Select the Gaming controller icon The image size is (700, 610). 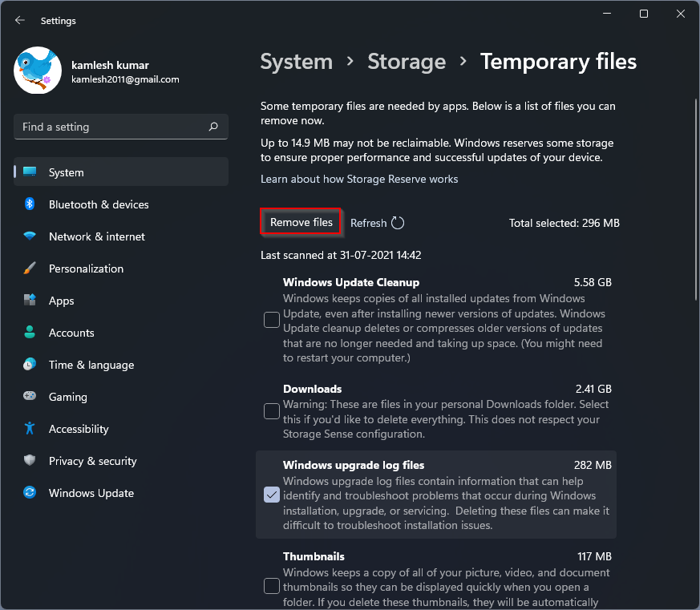pos(30,397)
